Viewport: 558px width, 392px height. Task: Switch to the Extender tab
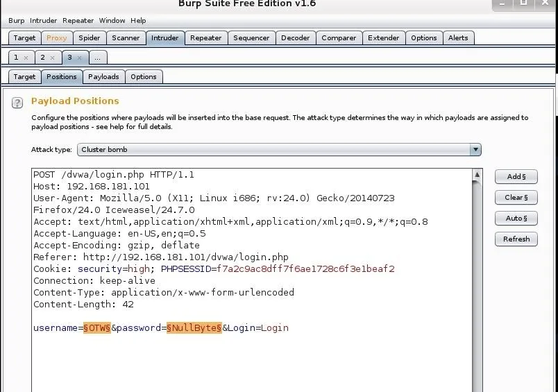pyautogui.click(x=384, y=37)
